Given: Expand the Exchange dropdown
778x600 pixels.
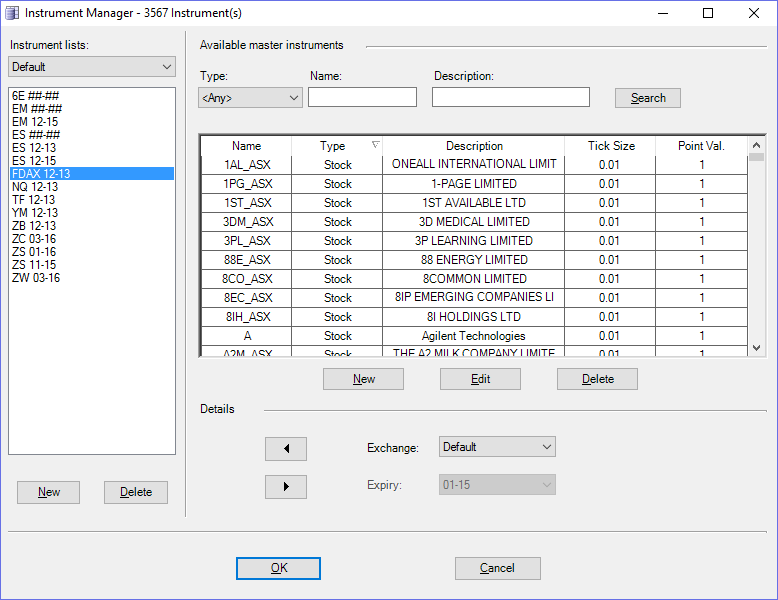Looking at the screenshot, I should pyautogui.click(x=497, y=447).
